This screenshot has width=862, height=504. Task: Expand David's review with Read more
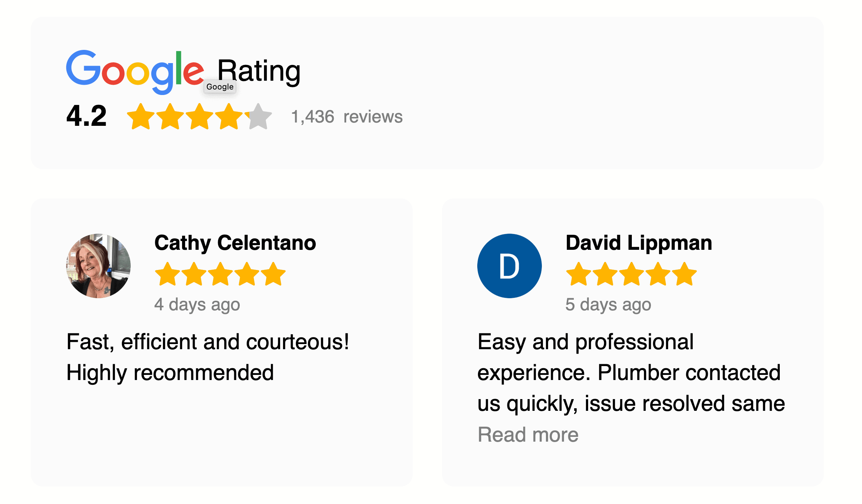(x=528, y=435)
